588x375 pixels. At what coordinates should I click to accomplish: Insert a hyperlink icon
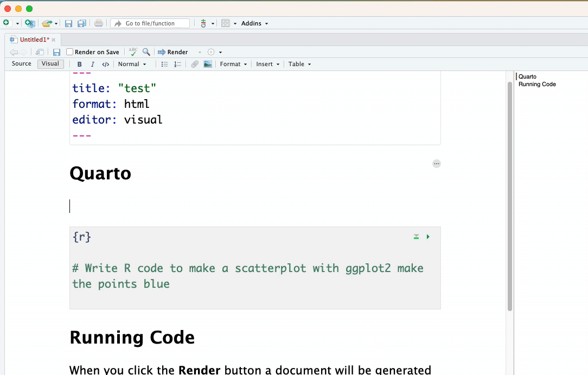coord(195,64)
